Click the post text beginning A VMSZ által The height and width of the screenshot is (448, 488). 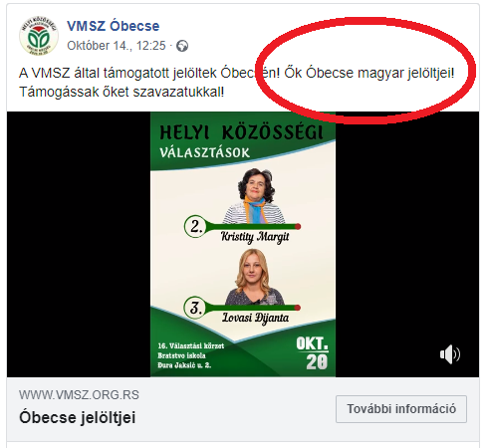coord(236,83)
